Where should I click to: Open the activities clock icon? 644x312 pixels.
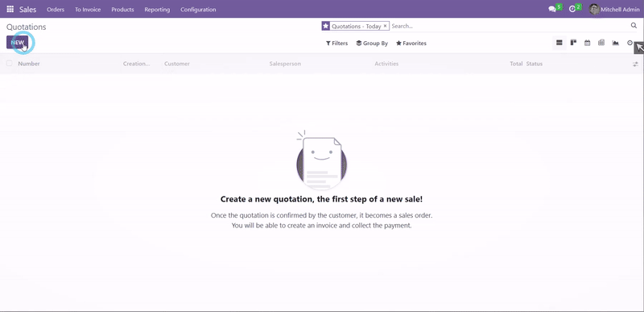pyautogui.click(x=572, y=9)
